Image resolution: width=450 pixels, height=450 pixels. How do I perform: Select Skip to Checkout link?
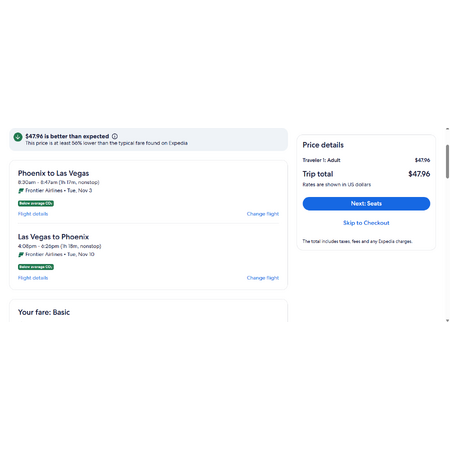(x=366, y=223)
